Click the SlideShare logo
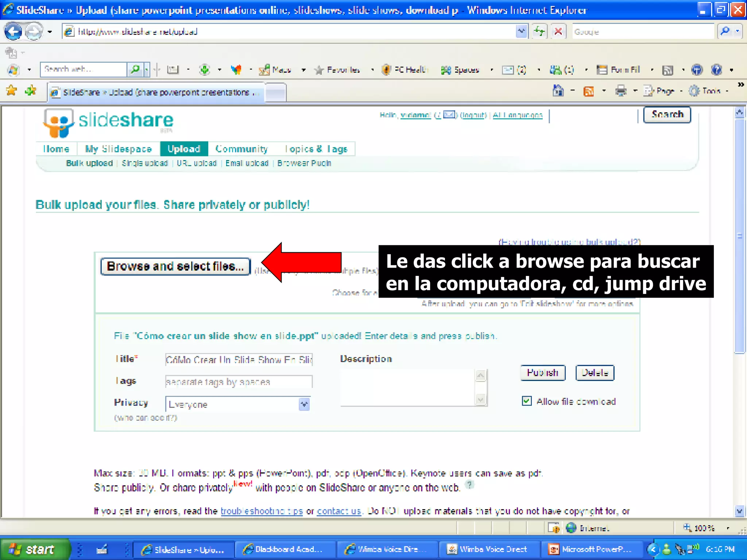747x560 pixels. [108, 123]
